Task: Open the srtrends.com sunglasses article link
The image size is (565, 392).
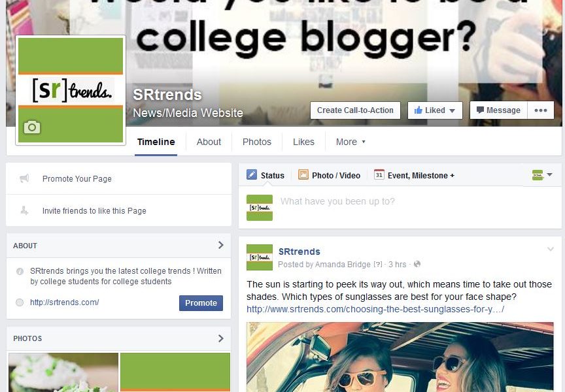Action: (375, 309)
